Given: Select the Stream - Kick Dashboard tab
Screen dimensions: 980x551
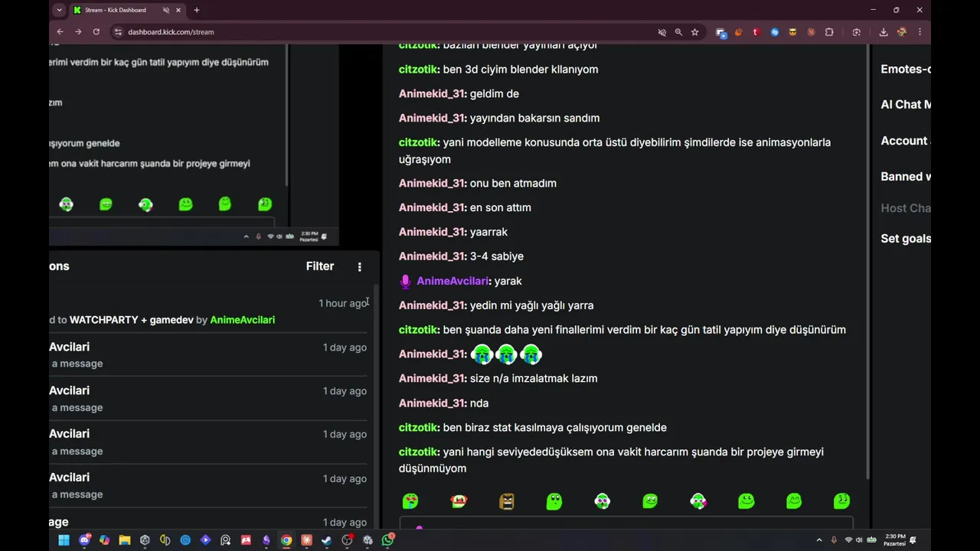Looking at the screenshot, I should pyautogui.click(x=127, y=10).
